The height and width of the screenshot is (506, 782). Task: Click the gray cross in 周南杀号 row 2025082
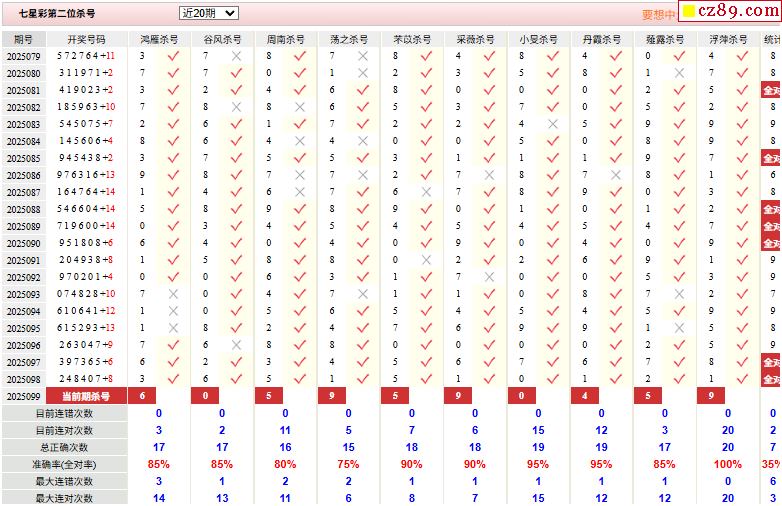click(300, 107)
